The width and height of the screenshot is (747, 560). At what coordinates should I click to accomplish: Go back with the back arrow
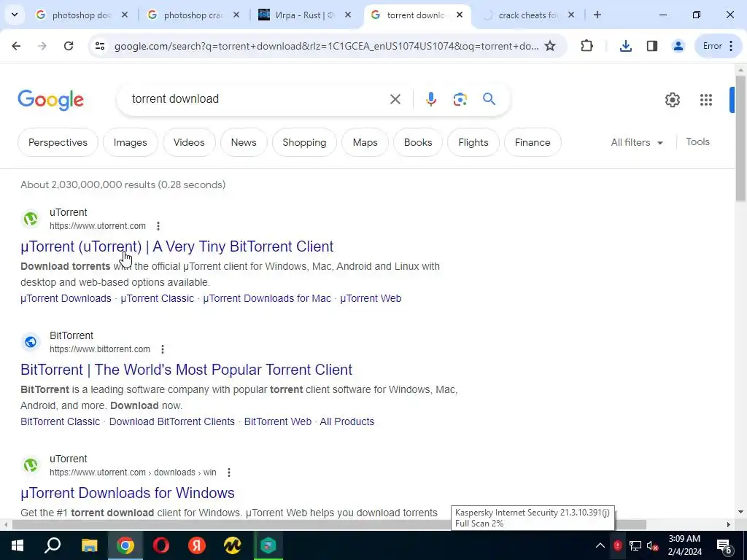click(16, 46)
